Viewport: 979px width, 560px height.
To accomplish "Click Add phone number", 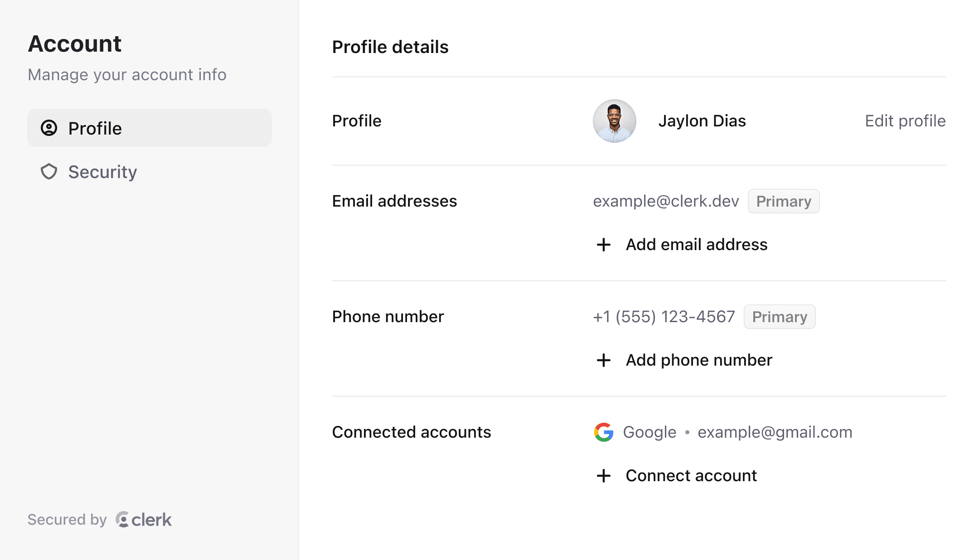I will pos(699,360).
